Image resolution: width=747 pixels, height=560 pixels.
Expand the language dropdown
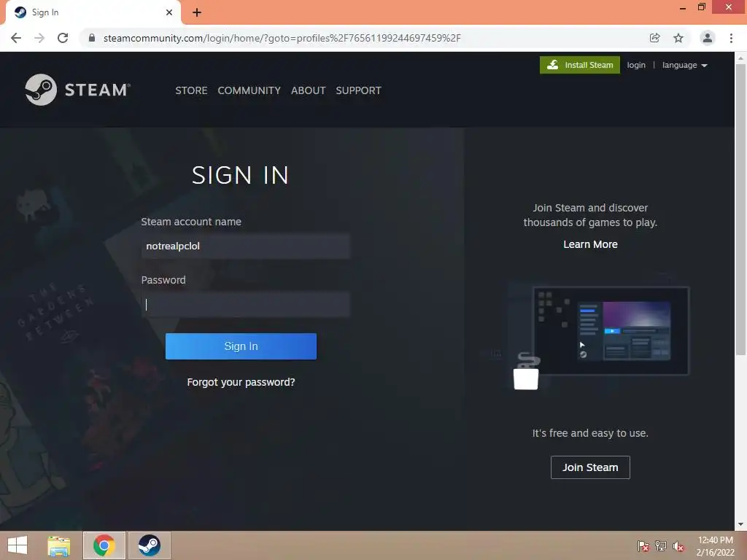click(684, 65)
